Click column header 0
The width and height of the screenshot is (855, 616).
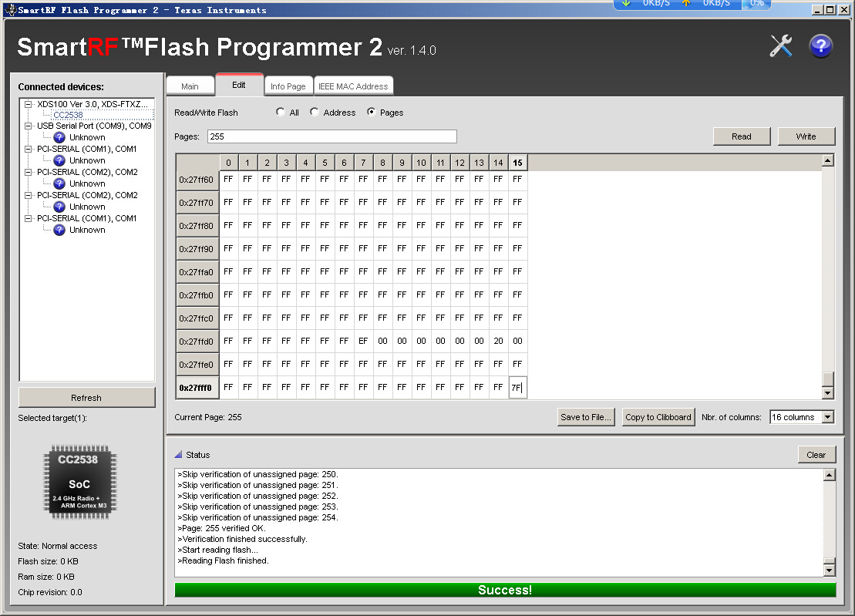pos(228,163)
